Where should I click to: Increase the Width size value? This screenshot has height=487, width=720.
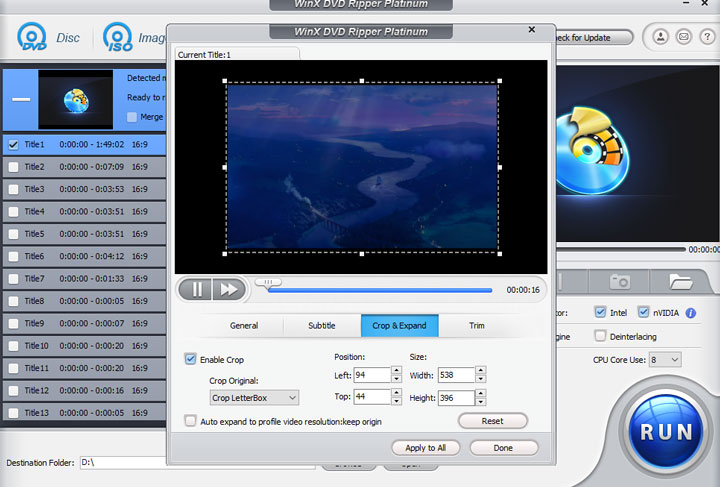point(480,370)
